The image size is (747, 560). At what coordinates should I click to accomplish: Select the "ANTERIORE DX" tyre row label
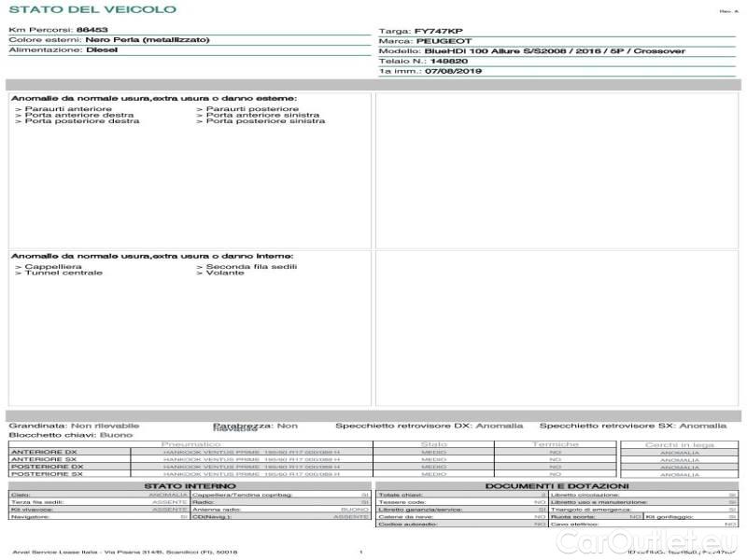pos(44,453)
